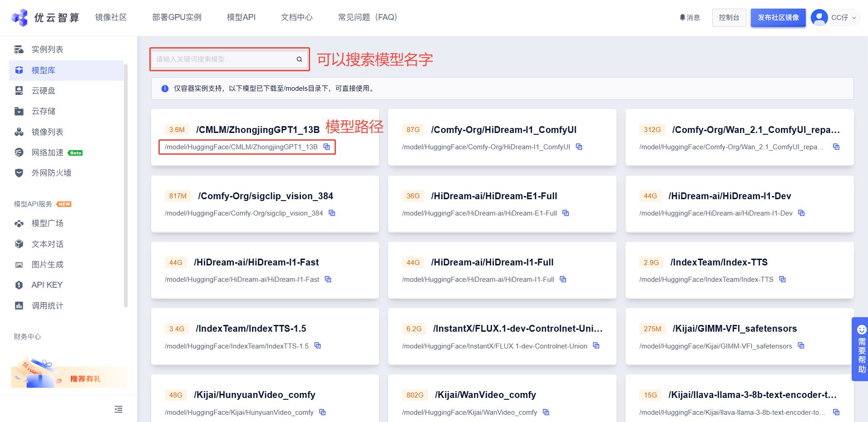This screenshot has height=422, width=868.
Task: Click the search magnifier icon
Action: click(299, 59)
